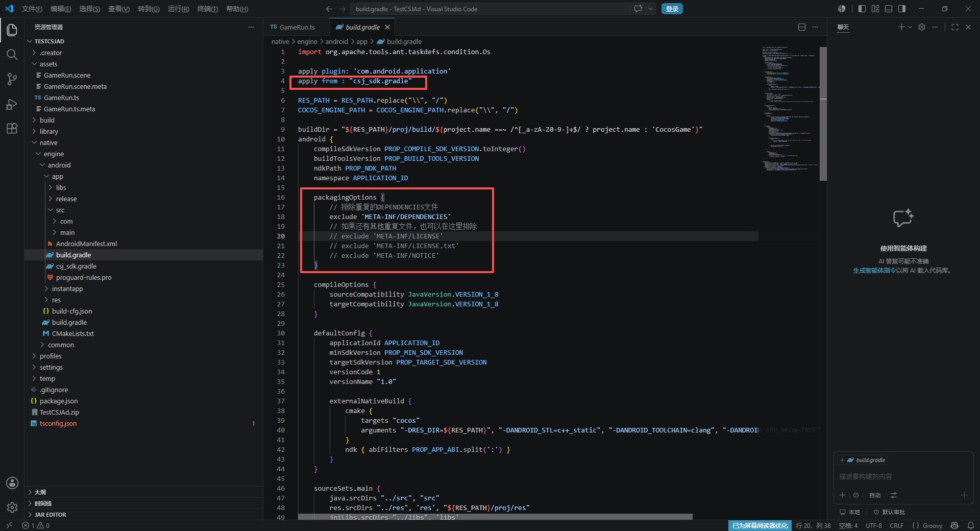The image size is (980, 531).
Task: Click the agent mode icon in the chat input
Action: 856,495
